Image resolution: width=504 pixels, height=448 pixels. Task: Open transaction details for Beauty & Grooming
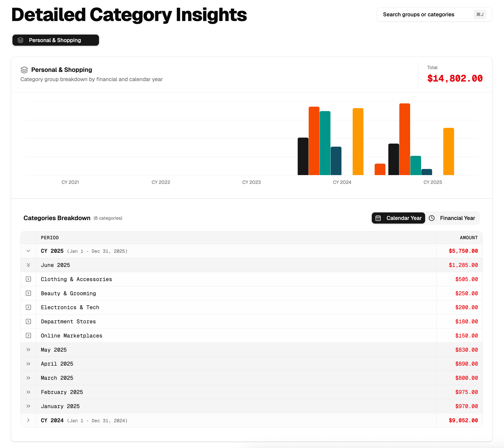(x=28, y=293)
